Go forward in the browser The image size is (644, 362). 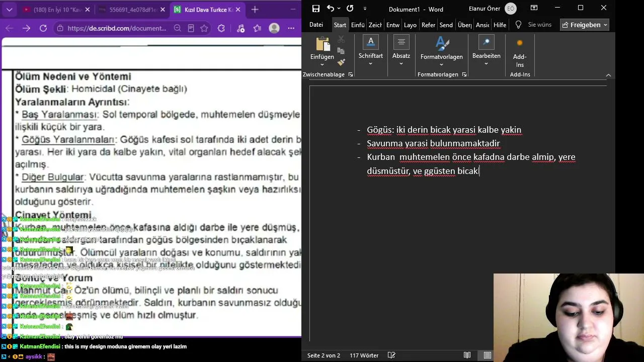click(x=26, y=28)
